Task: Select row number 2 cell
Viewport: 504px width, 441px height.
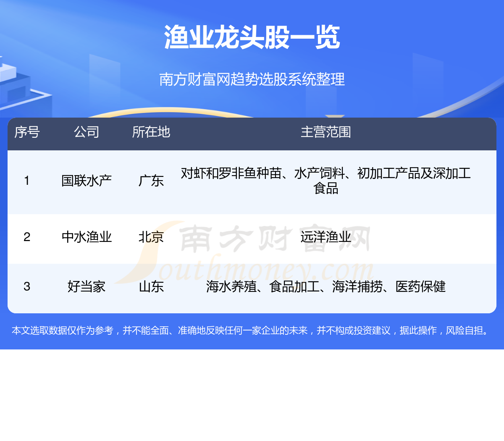Action: 27,237
